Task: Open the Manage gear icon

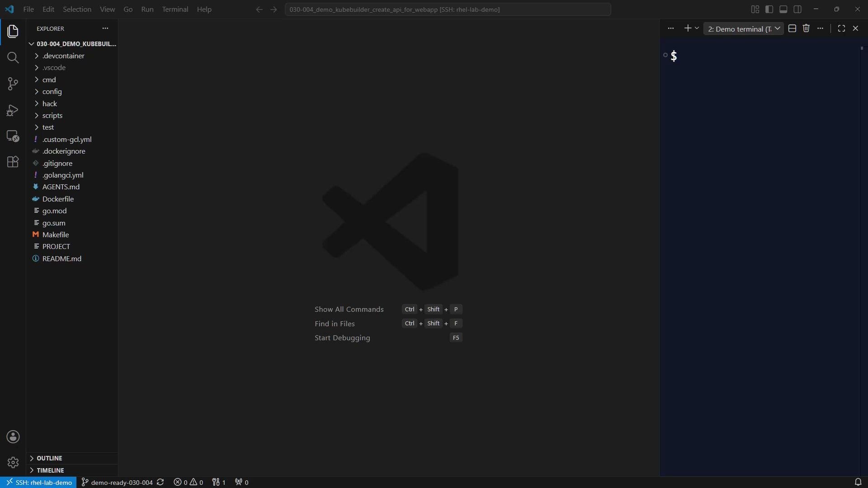Action: click(x=13, y=462)
